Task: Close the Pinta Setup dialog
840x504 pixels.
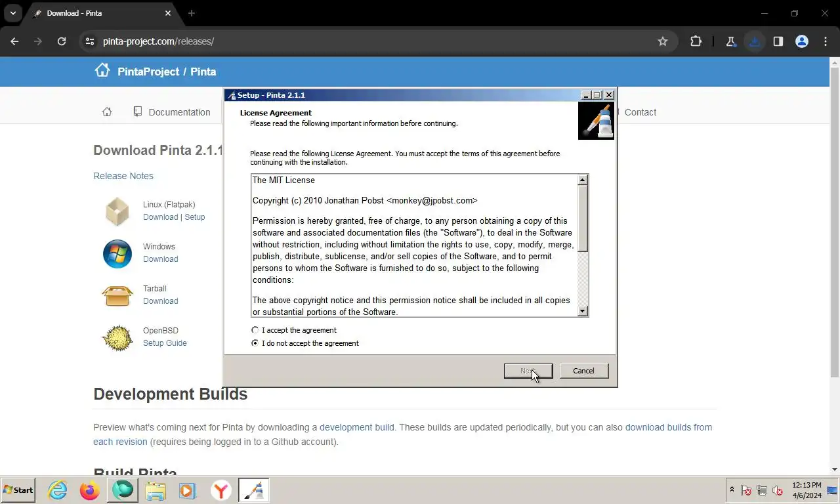Action: (x=609, y=95)
